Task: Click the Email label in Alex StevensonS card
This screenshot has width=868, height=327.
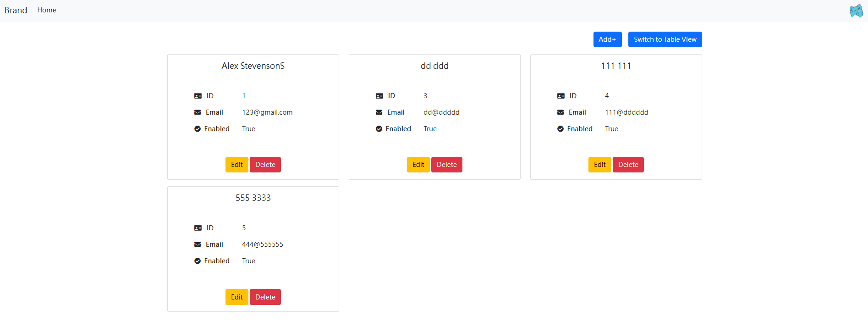Action: (214, 112)
